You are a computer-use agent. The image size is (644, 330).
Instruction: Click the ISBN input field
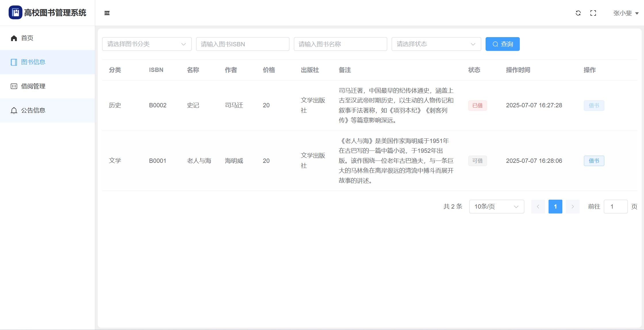(242, 44)
